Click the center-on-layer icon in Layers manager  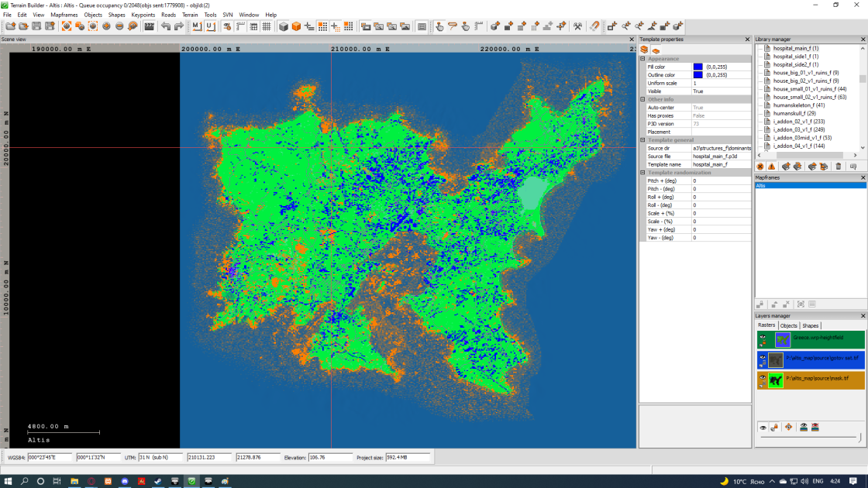click(x=788, y=427)
